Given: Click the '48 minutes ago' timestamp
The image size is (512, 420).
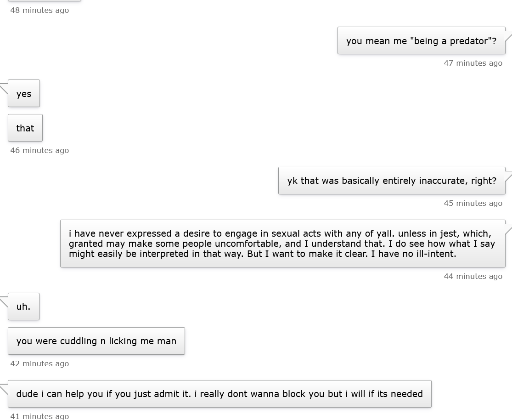Looking at the screenshot, I should (x=39, y=10).
